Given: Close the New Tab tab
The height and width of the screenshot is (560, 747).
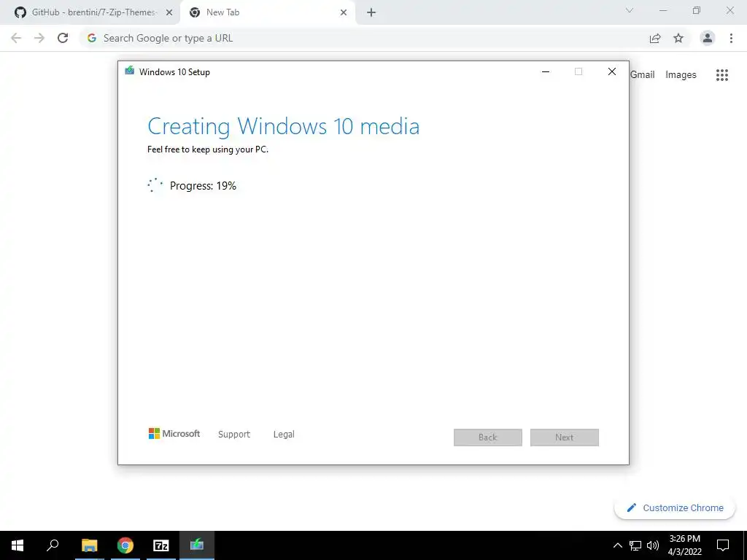Looking at the screenshot, I should tap(344, 12).
